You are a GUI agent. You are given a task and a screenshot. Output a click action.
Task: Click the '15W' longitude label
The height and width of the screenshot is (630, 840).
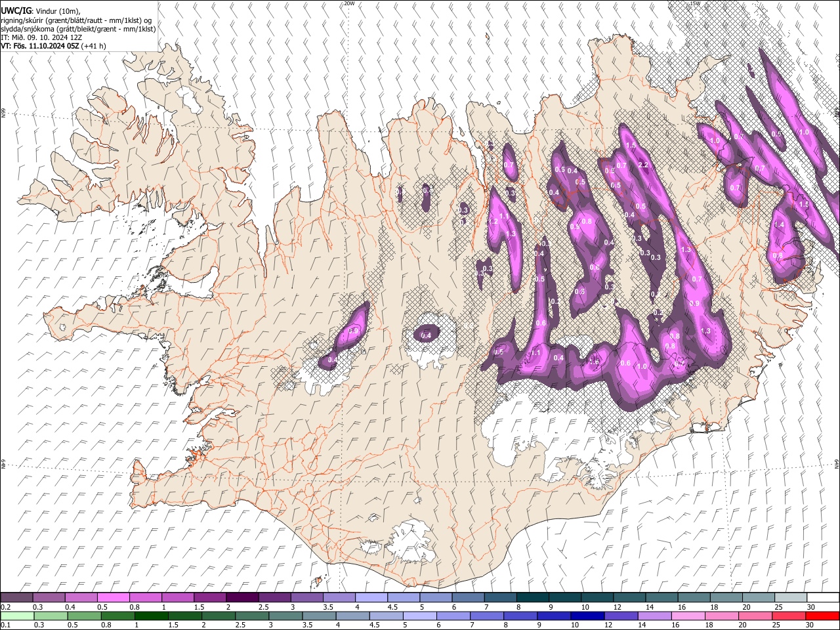pos(695,3)
